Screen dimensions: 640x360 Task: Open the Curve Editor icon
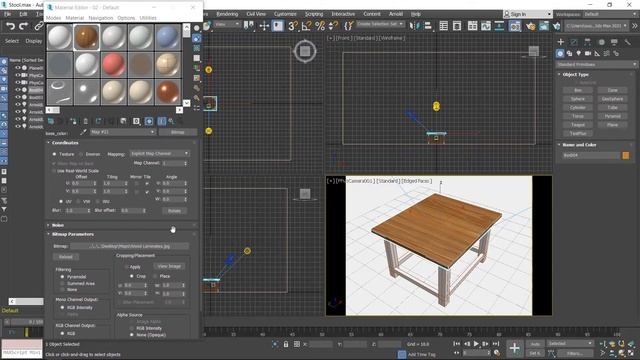[x=486, y=26]
